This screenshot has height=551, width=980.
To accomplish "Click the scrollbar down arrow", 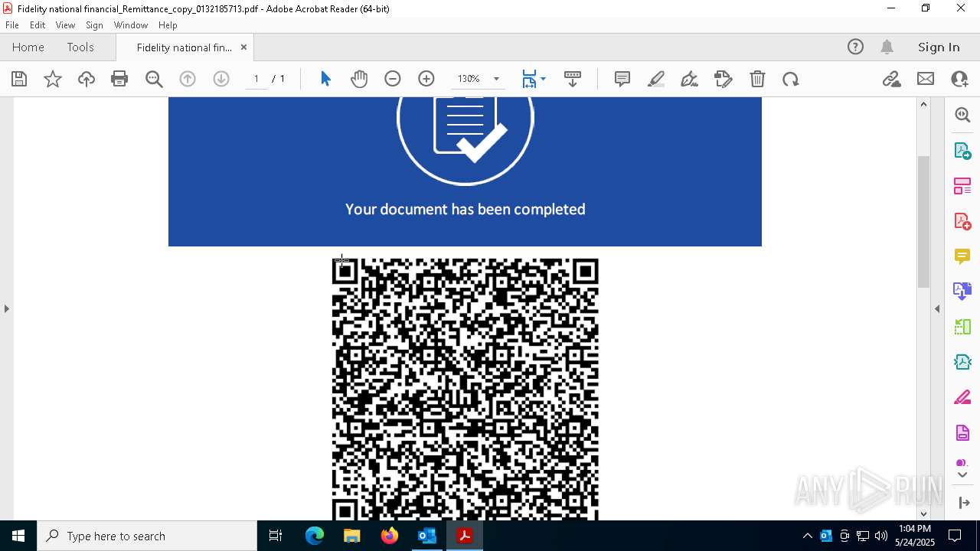I will click(923, 514).
